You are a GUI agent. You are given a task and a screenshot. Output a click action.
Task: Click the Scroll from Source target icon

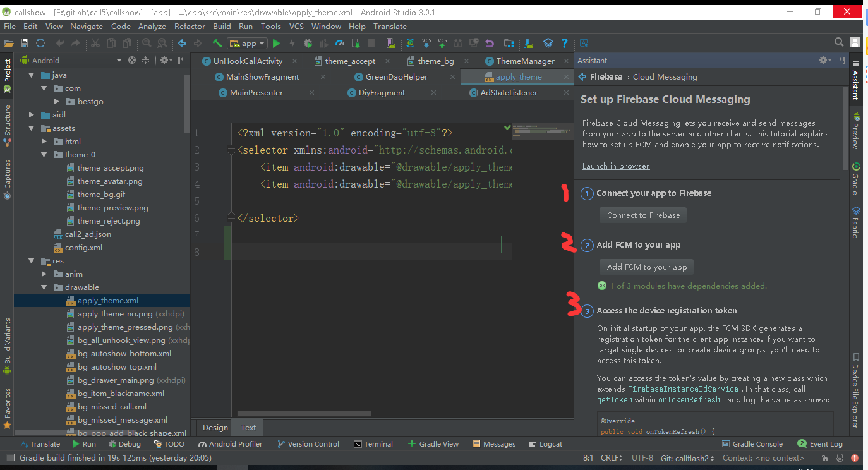132,60
